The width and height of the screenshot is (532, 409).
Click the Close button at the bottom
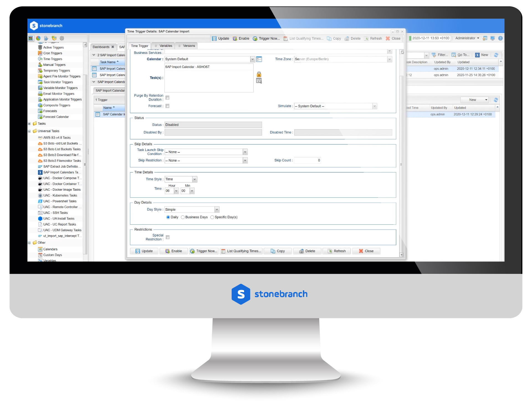(367, 251)
